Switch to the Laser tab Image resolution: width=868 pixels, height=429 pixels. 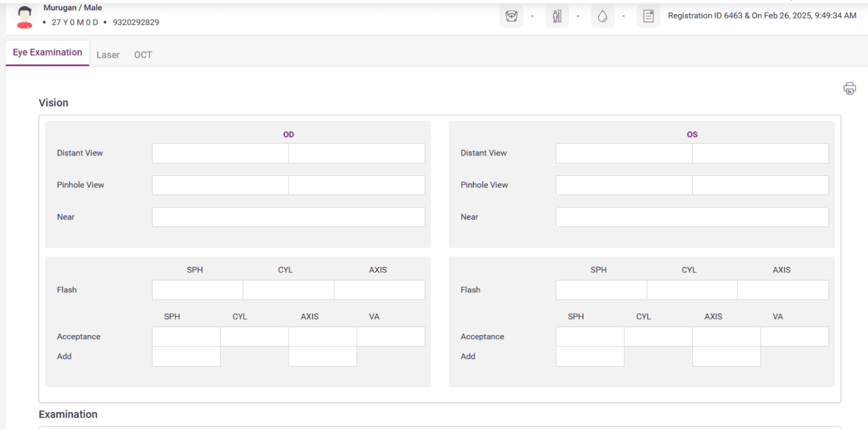point(108,54)
